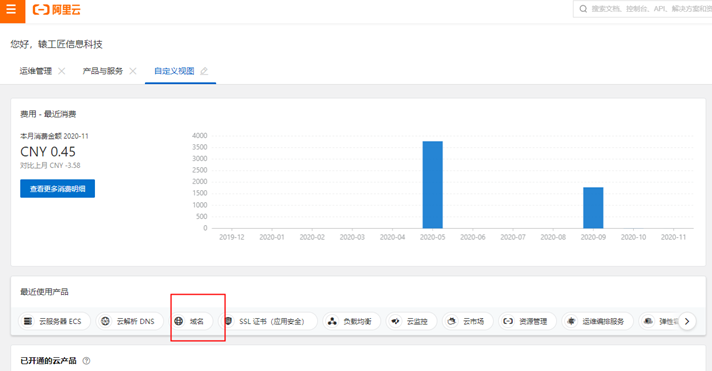Screen dimensions: 712x371
Task: Click the 云市场 icon
Action: [452, 321]
